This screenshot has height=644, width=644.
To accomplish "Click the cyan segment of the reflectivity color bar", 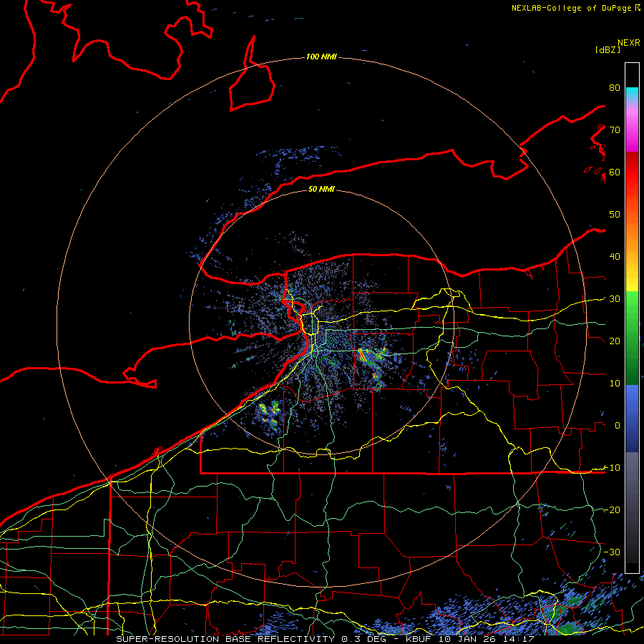I will click(x=632, y=94).
